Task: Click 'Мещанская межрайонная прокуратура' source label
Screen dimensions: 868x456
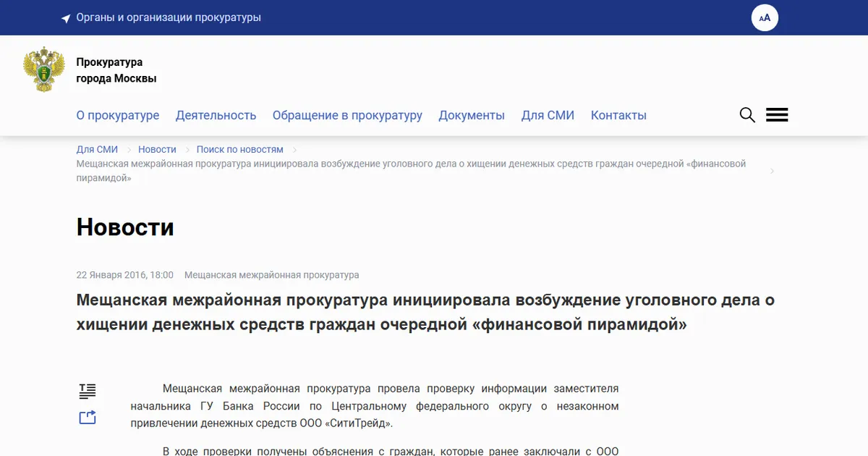Action: pyautogui.click(x=272, y=275)
